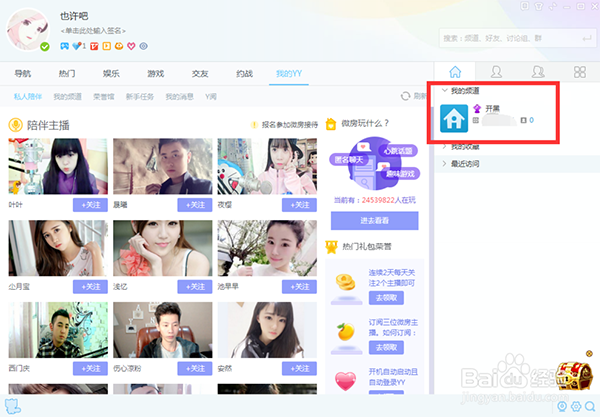This screenshot has width=600, height=417.
Task: Open the orange play-button badge icon
Action: pyautogui.click(x=107, y=46)
